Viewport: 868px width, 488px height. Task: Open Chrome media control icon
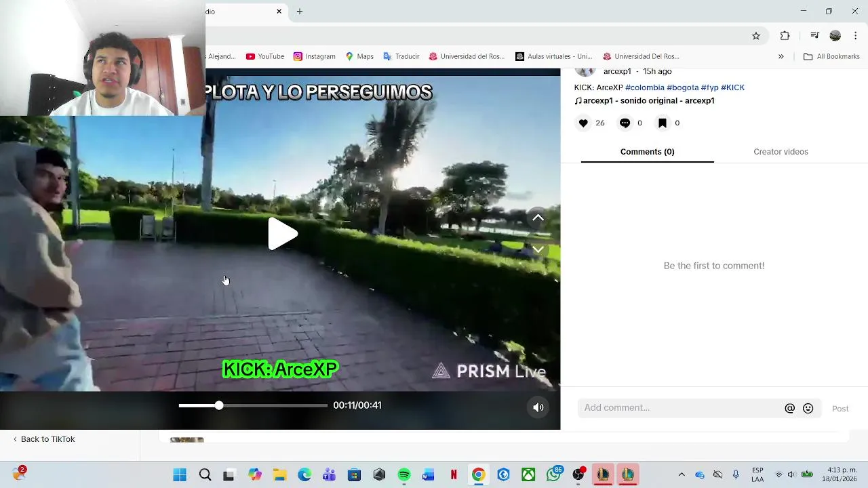pos(815,36)
